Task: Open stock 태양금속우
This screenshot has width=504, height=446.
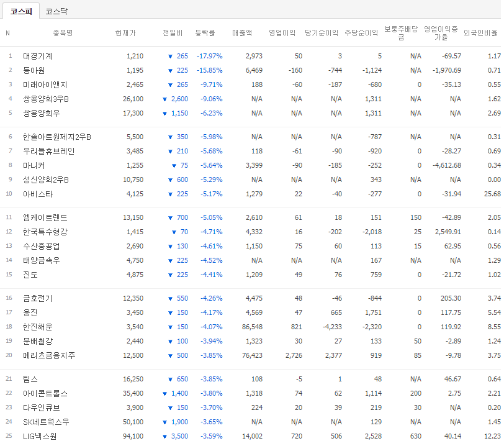Action: click(x=42, y=260)
